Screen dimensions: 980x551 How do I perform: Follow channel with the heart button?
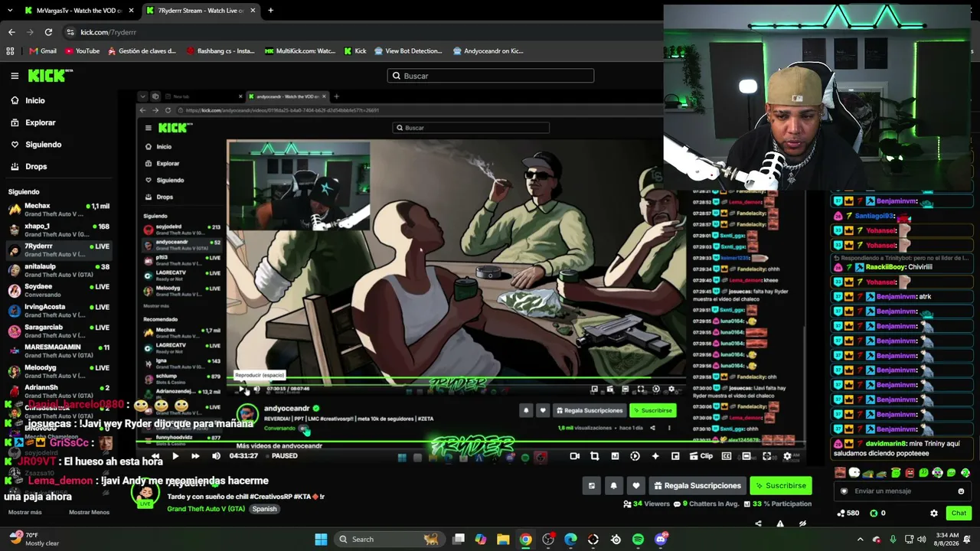pos(635,486)
